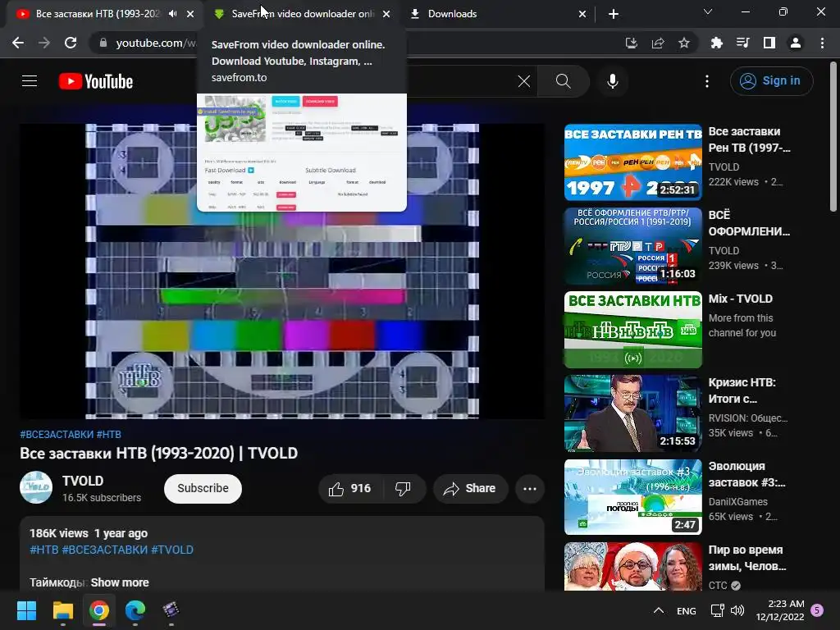The width and height of the screenshot is (840, 630).
Task: Open Chrome's three-dot menu
Action: click(822, 43)
